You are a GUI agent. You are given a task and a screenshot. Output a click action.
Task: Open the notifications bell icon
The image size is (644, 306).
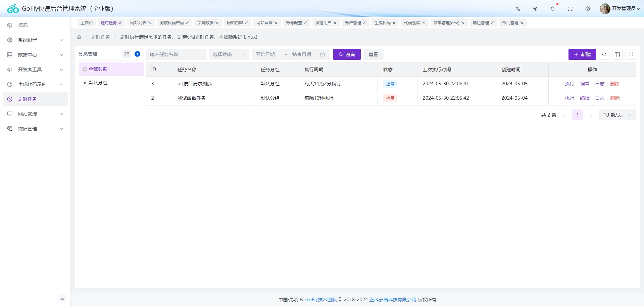(x=553, y=9)
